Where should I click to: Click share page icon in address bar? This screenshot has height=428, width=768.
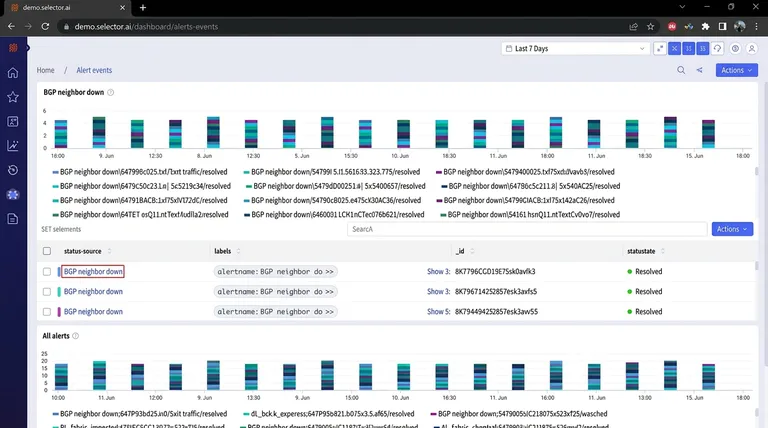pyautogui.click(x=633, y=26)
